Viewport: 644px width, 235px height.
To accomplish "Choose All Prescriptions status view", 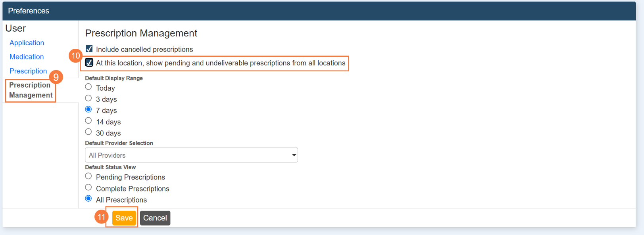I will point(88,199).
